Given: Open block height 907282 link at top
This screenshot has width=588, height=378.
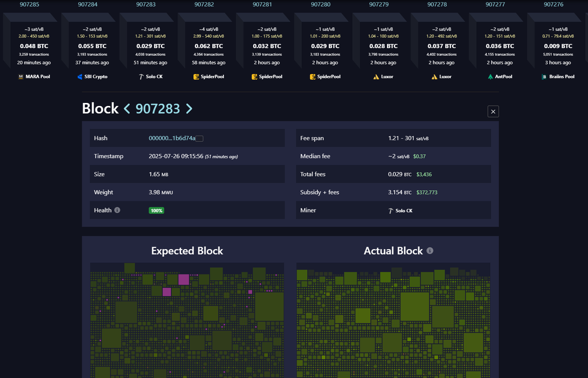Looking at the screenshot, I should tap(204, 4).
